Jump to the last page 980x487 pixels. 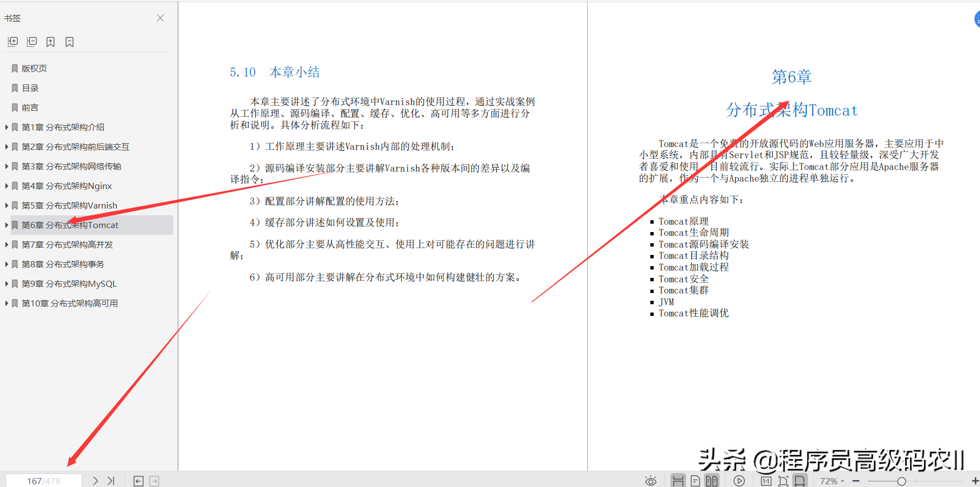pyautogui.click(x=111, y=481)
